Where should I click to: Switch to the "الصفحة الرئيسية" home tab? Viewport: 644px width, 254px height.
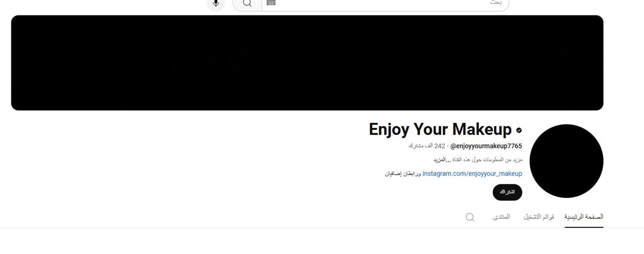click(x=584, y=217)
